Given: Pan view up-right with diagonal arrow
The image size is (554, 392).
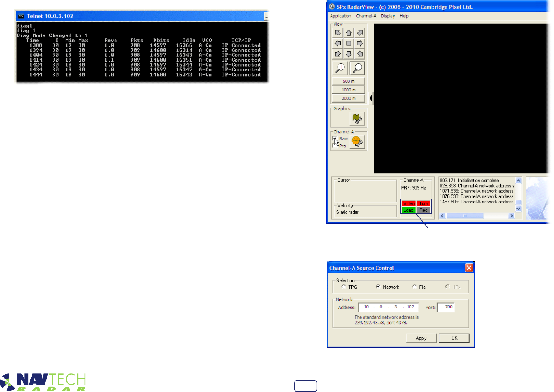Looking at the screenshot, I should click(x=360, y=33).
